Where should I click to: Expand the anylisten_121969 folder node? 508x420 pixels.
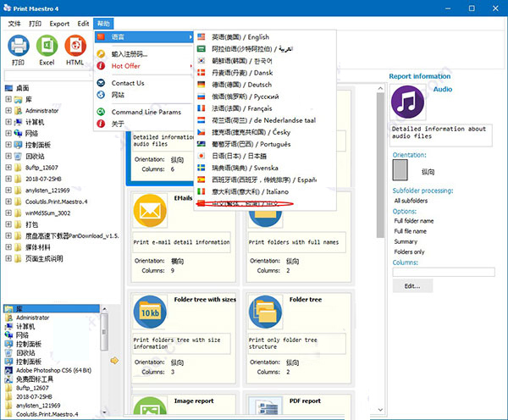[x=8, y=191]
